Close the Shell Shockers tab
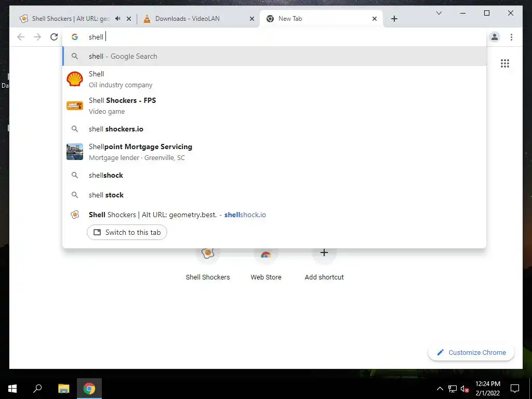The width and height of the screenshot is (532, 399). tap(129, 19)
